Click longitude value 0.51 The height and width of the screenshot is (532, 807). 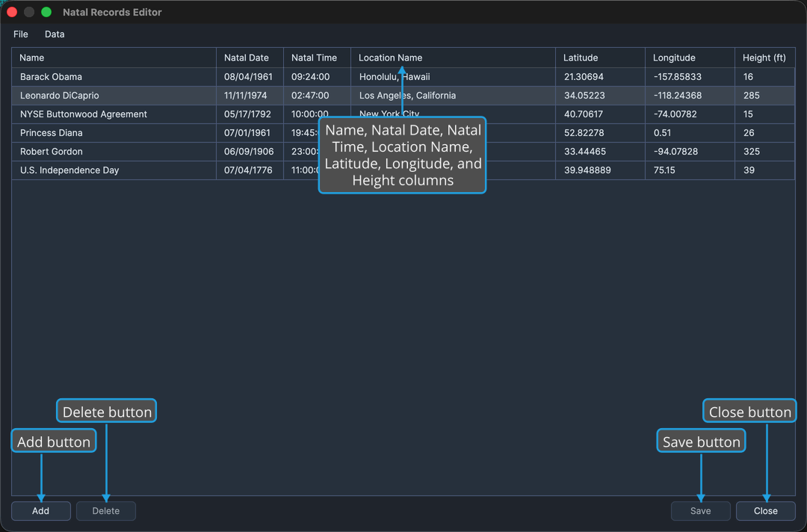[690, 133]
